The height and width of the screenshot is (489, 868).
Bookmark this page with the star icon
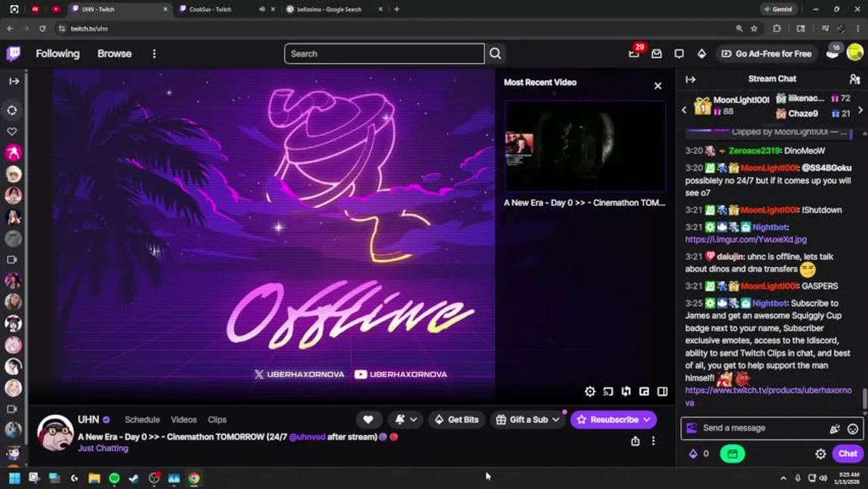click(754, 29)
